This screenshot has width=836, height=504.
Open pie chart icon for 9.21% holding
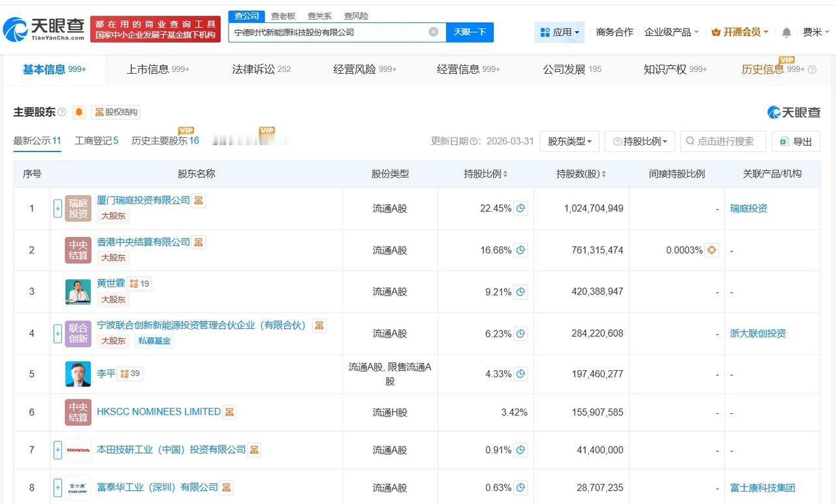point(521,292)
